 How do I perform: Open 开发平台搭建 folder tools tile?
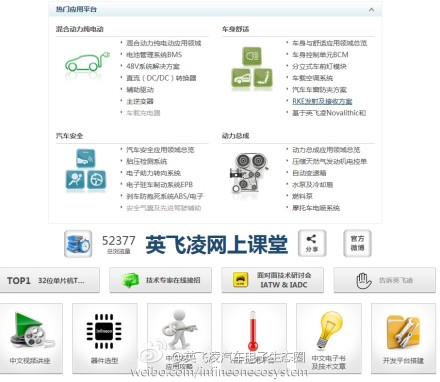(x=403, y=338)
